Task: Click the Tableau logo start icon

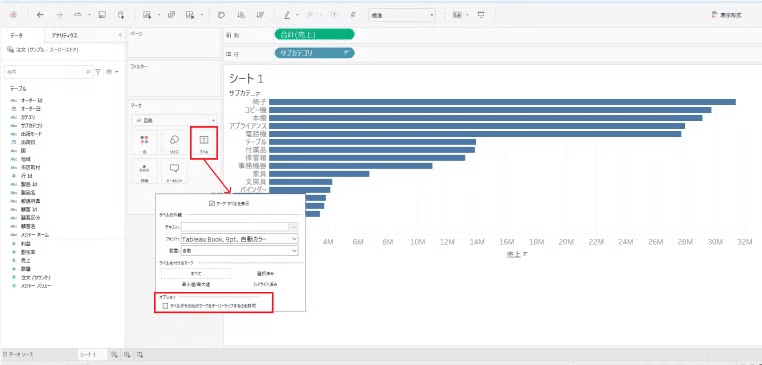Action: (13, 15)
